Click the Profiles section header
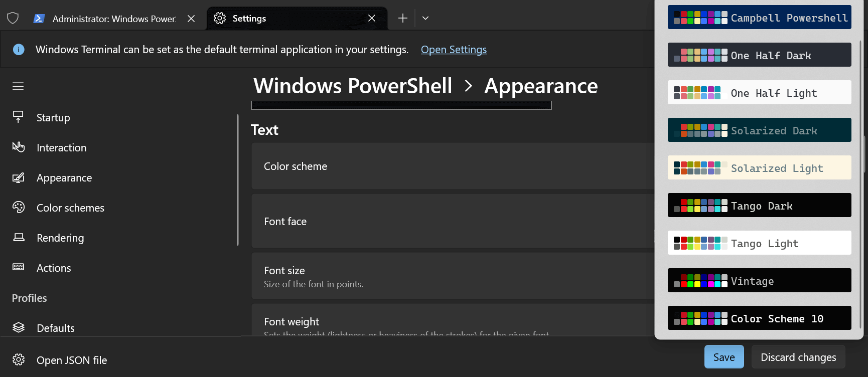The image size is (868, 377). click(x=30, y=298)
